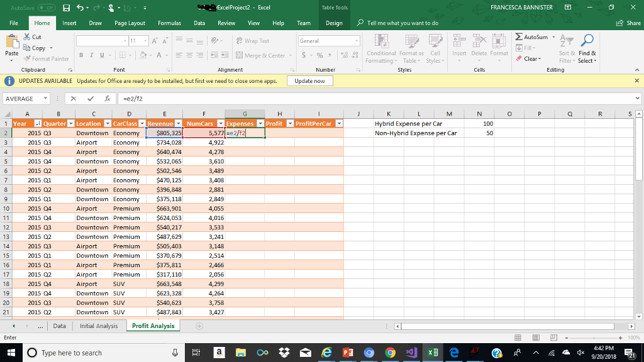Click the Excel icon on the taskbar
This screenshot has height=362, width=644.
point(431,353)
